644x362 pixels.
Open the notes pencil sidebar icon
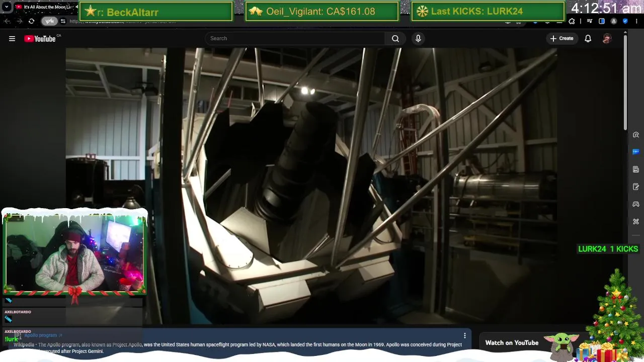pos(636,187)
